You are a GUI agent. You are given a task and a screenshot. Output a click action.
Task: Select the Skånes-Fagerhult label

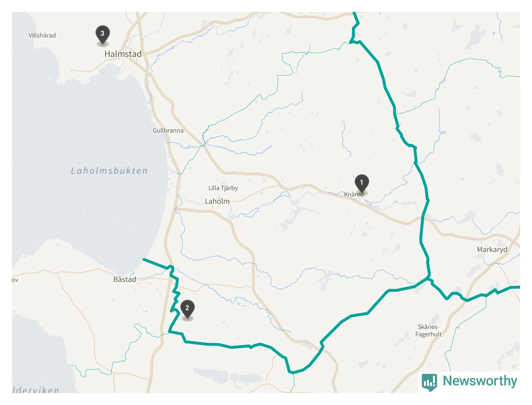[428, 330]
